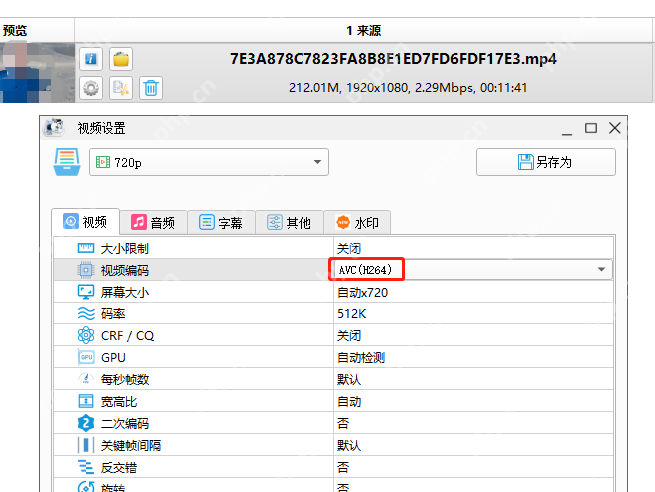Switch to the 水印 tab
The width and height of the screenshot is (655, 492).
[x=357, y=223]
